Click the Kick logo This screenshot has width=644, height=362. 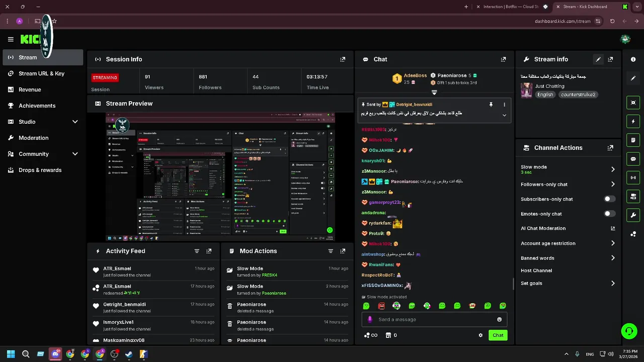30,39
